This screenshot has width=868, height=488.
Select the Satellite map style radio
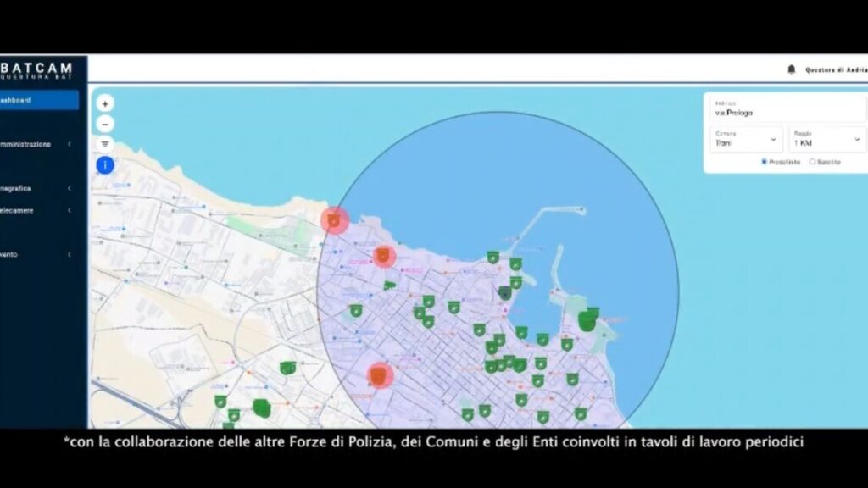pyautogui.click(x=813, y=162)
